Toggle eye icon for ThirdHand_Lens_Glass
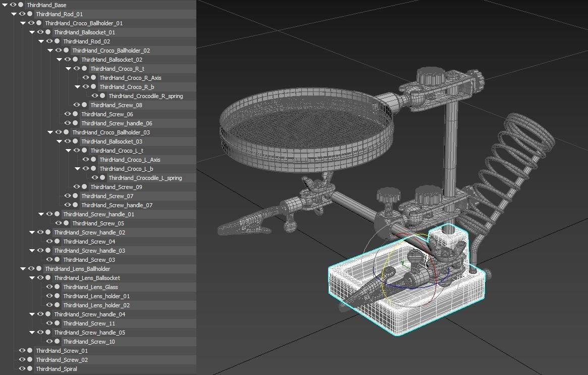588x375 pixels. point(49,287)
